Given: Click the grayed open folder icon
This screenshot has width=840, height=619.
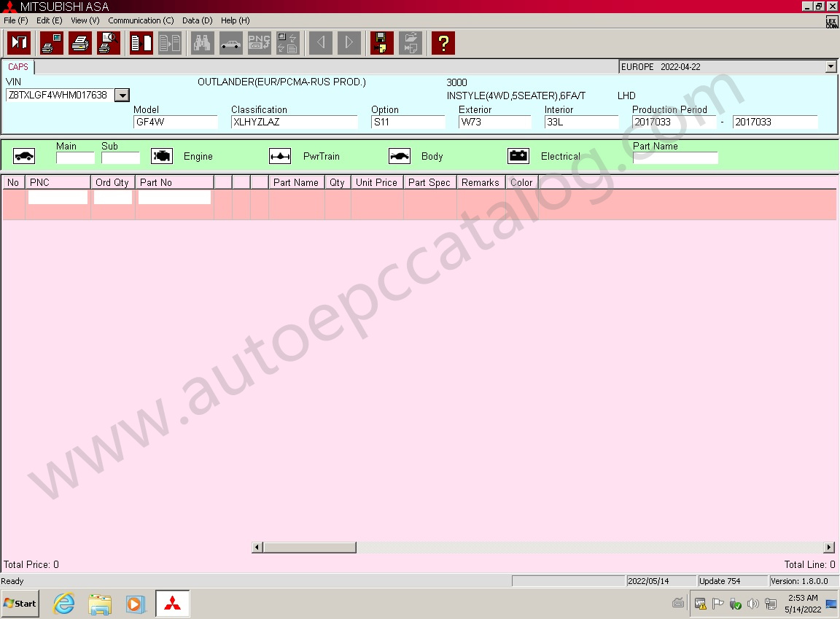Looking at the screenshot, I should [x=411, y=43].
